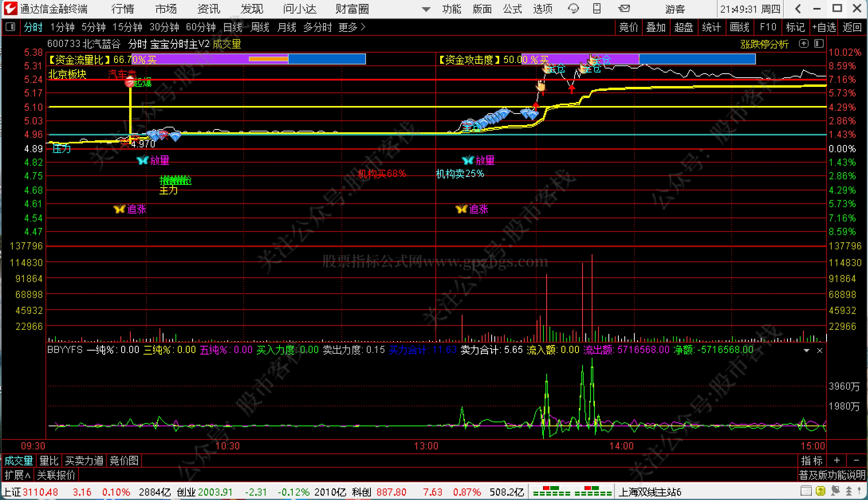Open the 行情 menu
The height and width of the screenshot is (500, 868).
pyautogui.click(x=123, y=9)
